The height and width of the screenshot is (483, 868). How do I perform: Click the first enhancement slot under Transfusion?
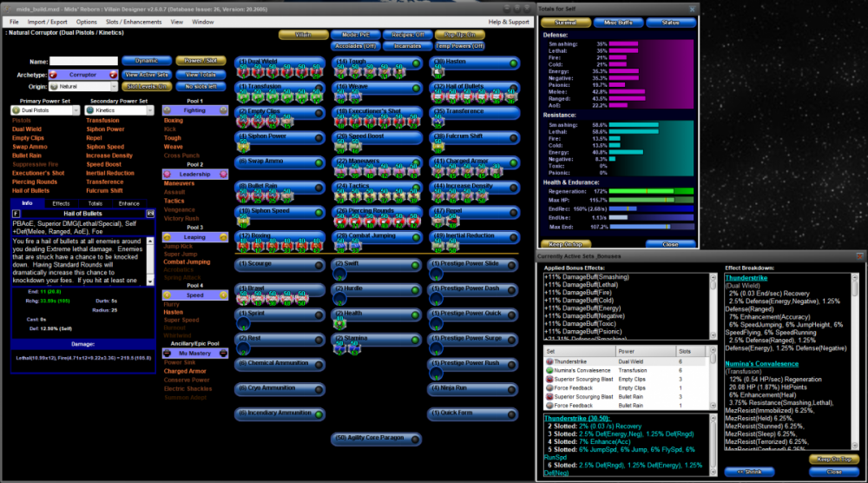click(243, 95)
